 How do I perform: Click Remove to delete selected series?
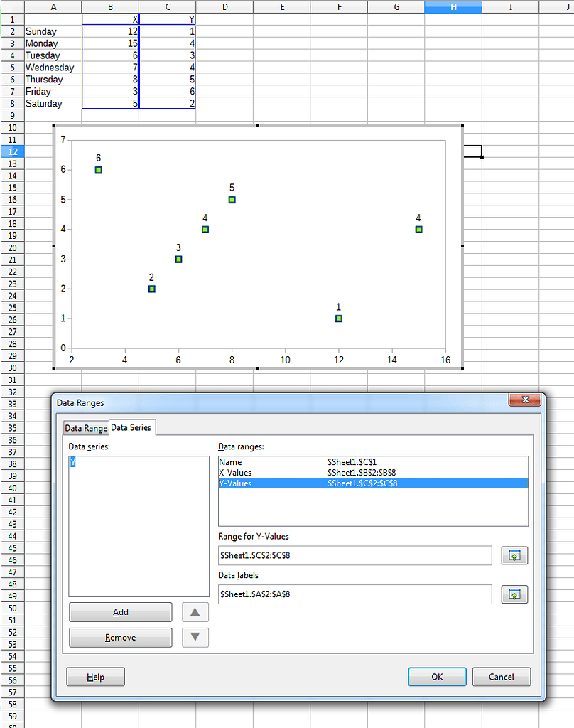coord(120,637)
